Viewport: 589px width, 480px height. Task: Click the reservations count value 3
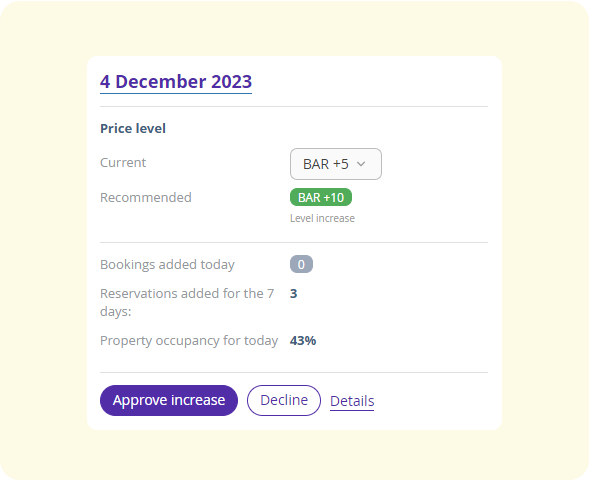tap(293, 294)
